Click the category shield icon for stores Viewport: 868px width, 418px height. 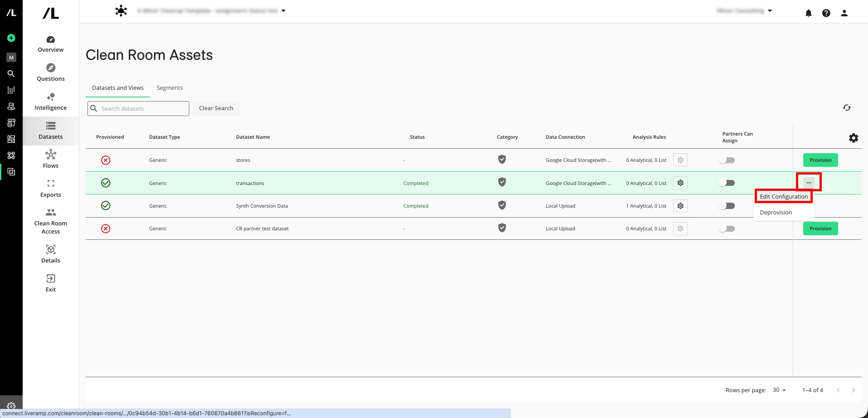[x=502, y=159]
